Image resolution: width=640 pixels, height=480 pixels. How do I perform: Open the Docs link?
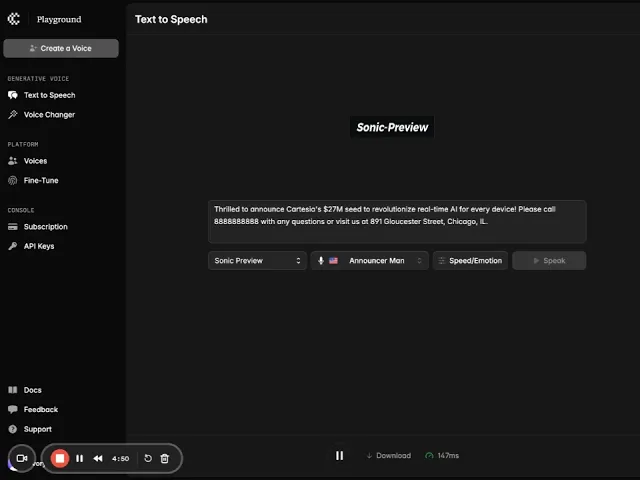coord(32,390)
